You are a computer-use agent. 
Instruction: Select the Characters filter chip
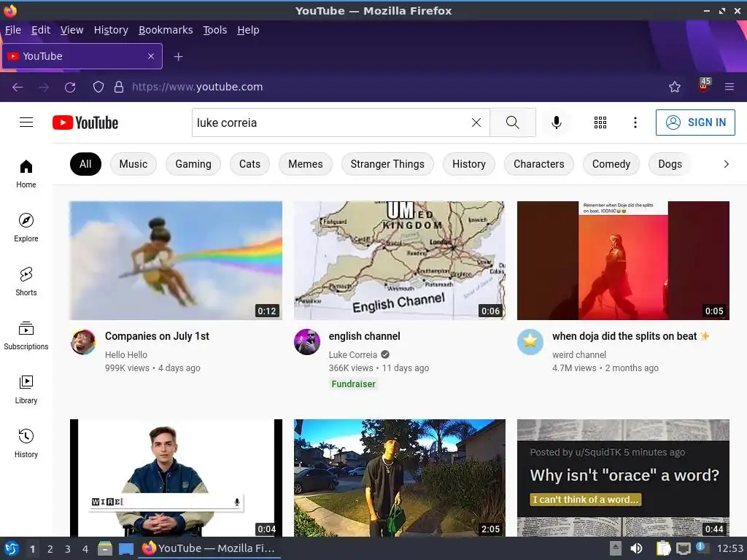click(x=539, y=164)
